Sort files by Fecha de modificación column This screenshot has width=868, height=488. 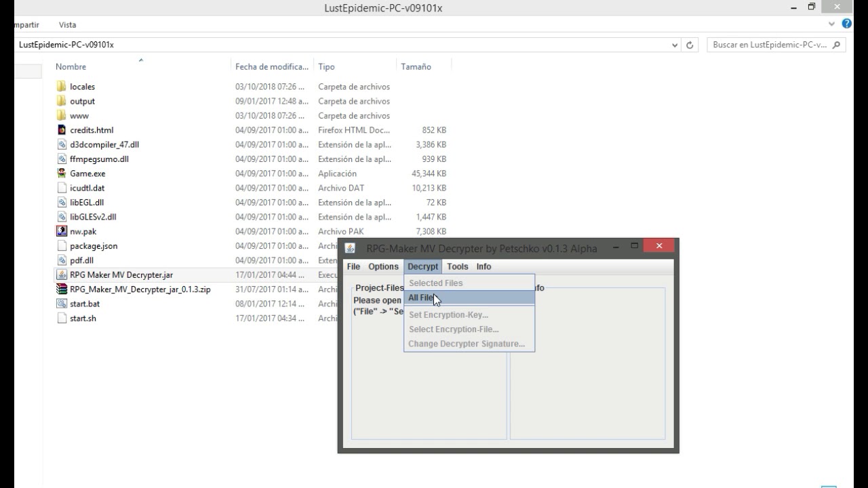(x=272, y=66)
